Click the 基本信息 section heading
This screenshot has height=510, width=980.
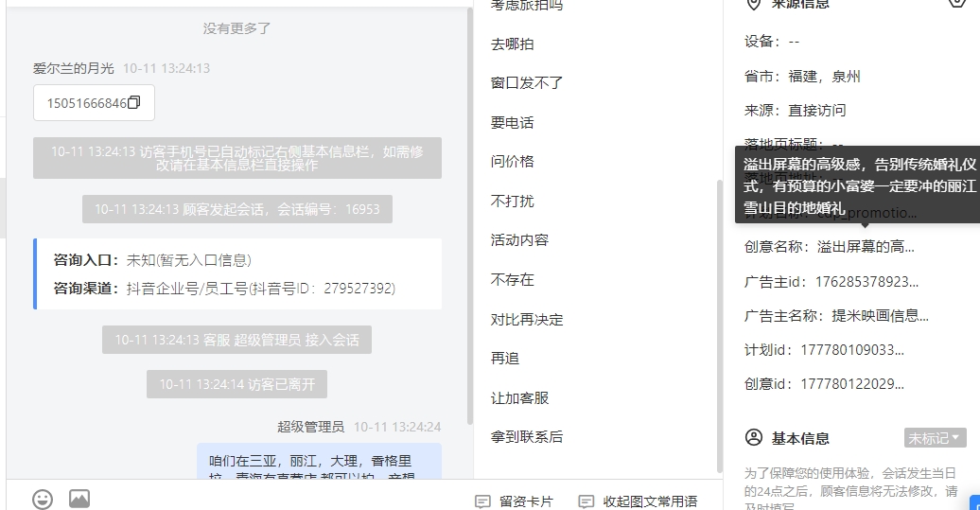point(800,438)
